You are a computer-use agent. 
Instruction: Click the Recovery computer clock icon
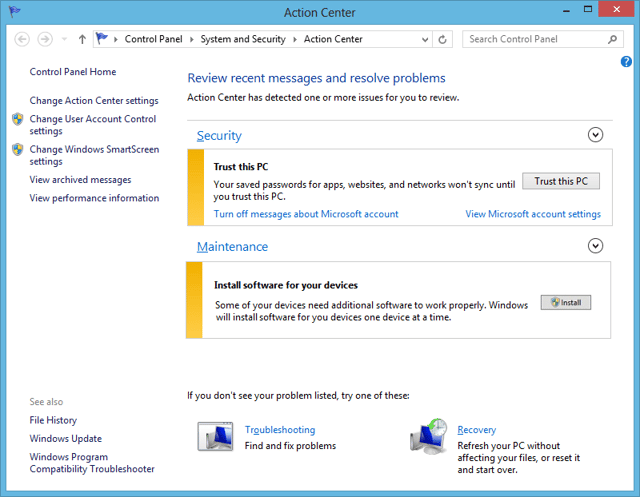tap(428, 437)
